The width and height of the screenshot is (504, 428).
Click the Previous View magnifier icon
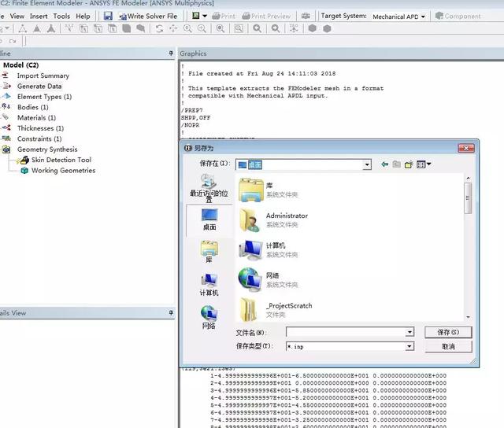[x=257, y=28]
